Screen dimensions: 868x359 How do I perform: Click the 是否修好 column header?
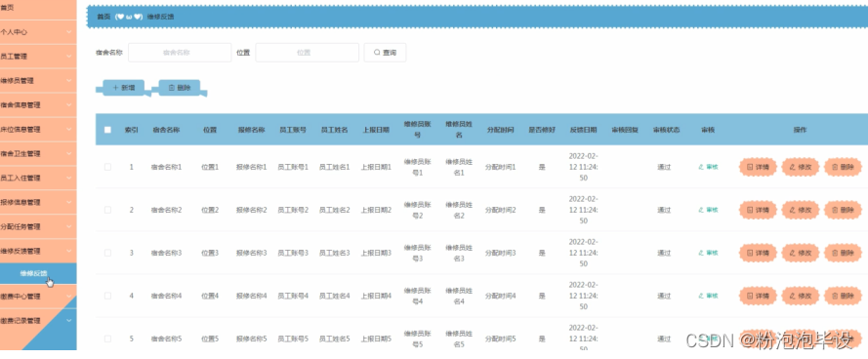tap(542, 130)
